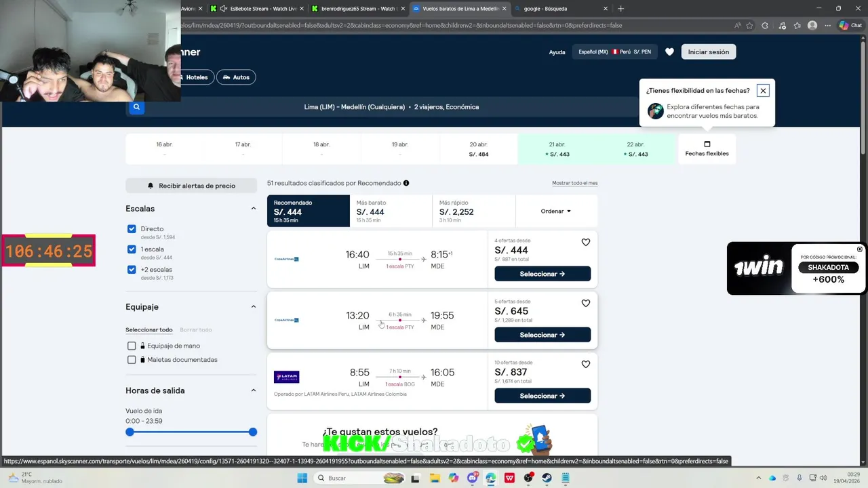Open the Ordenar sort dropdown

pos(556,211)
